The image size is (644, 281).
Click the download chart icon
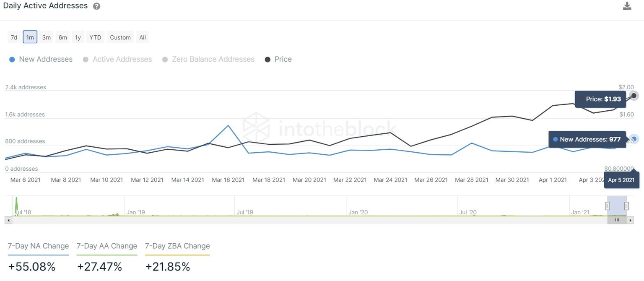627,6
